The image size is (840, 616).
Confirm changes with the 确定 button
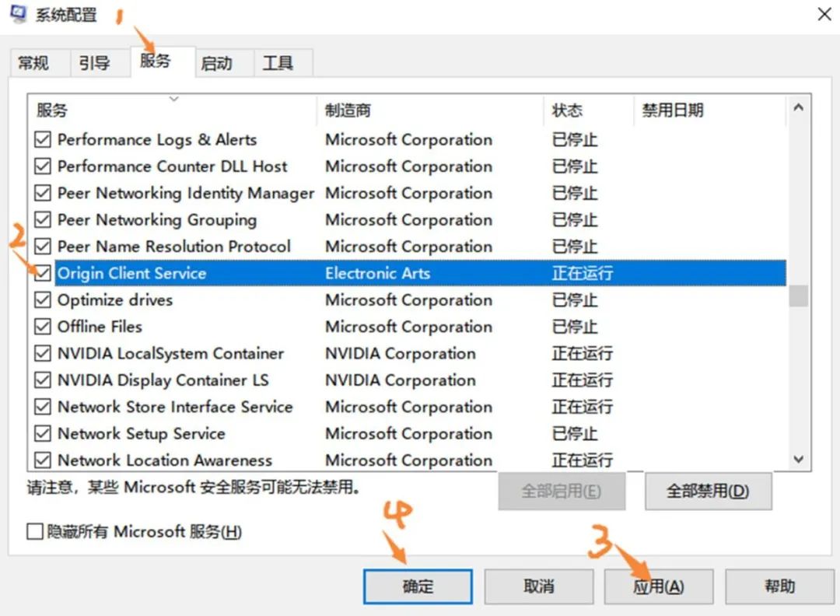tap(417, 586)
